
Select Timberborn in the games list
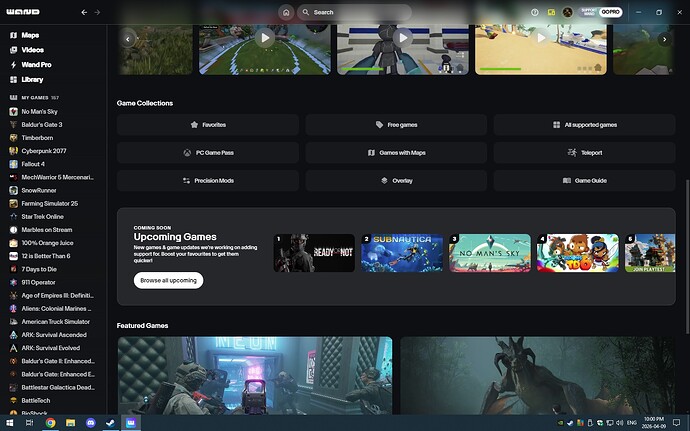(37, 138)
